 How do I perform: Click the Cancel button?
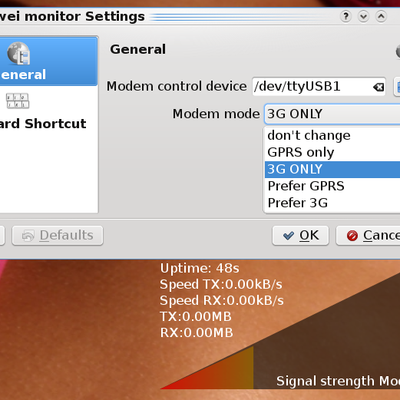click(368, 236)
